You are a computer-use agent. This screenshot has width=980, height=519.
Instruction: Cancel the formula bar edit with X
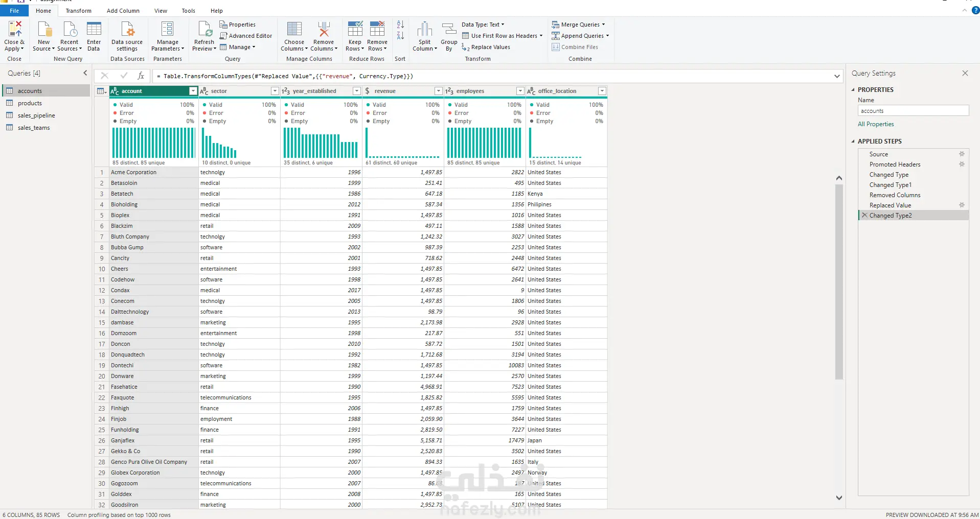pyautogui.click(x=105, y=76)
